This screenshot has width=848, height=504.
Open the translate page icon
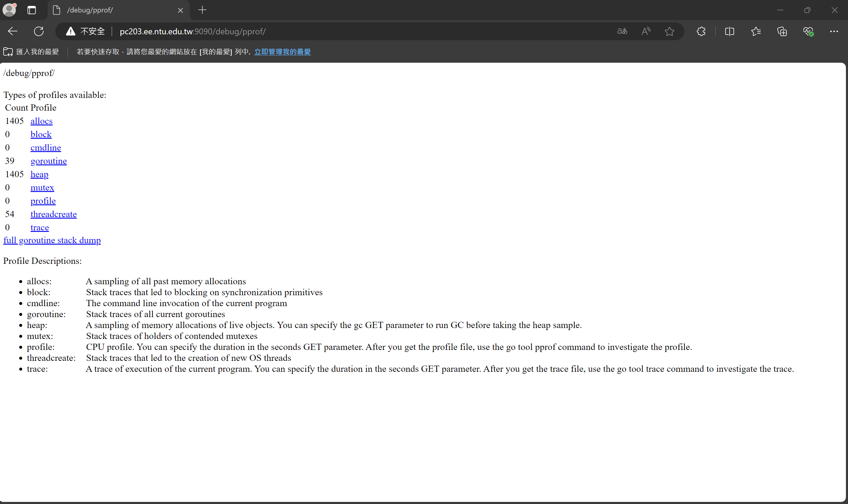click(622, 31)
